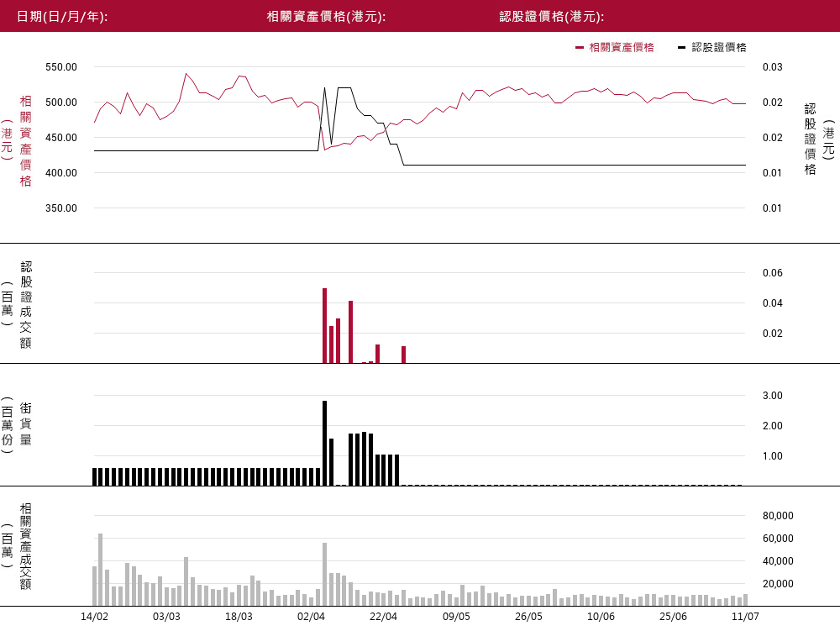Click the 40,000 underlying turnover axis value
Viewport: 840px width, 631px height.
point(778,561)
